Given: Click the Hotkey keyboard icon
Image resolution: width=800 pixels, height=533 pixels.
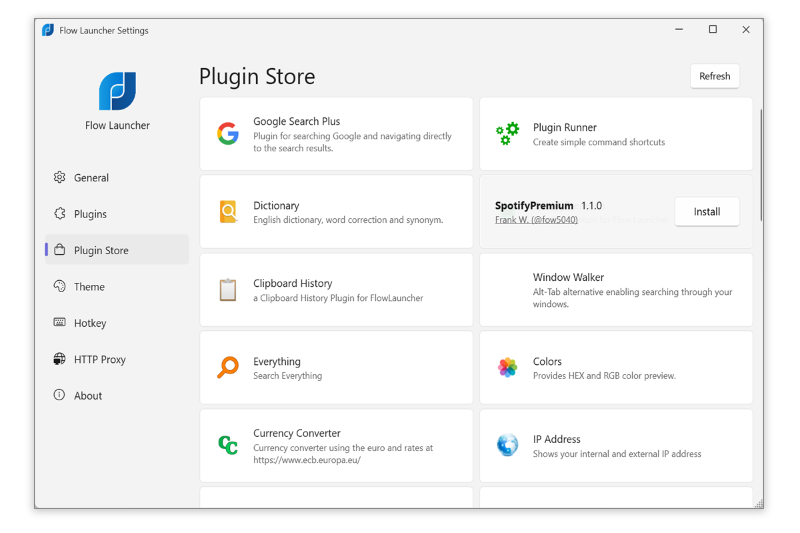Looking at the screenshot, I should coord(60,322).
